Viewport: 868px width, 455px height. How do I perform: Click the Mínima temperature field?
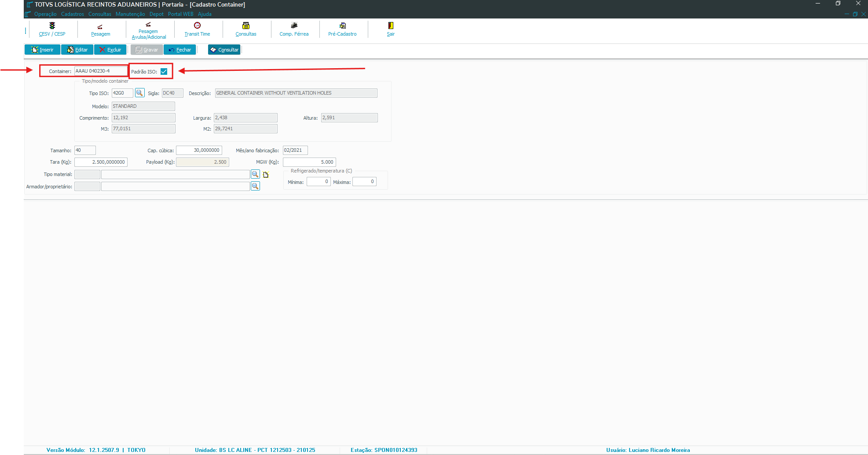(319, 181)
